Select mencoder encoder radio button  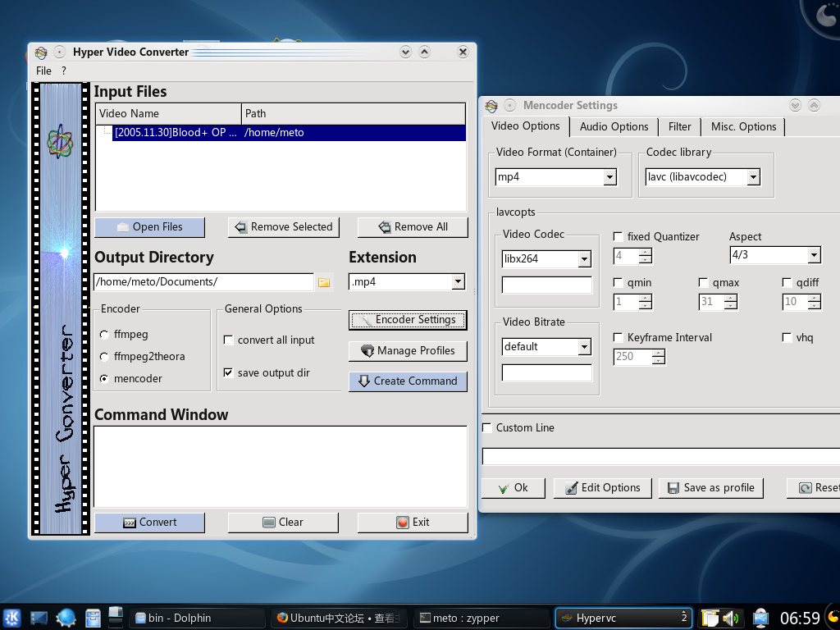pyautogui.click(x=104, y=379)
